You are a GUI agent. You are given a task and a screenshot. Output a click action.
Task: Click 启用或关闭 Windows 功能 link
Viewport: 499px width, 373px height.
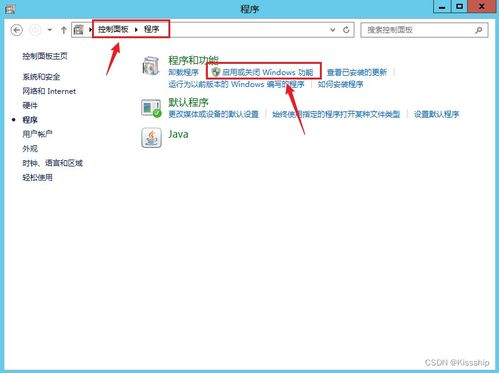coord(267,72)
